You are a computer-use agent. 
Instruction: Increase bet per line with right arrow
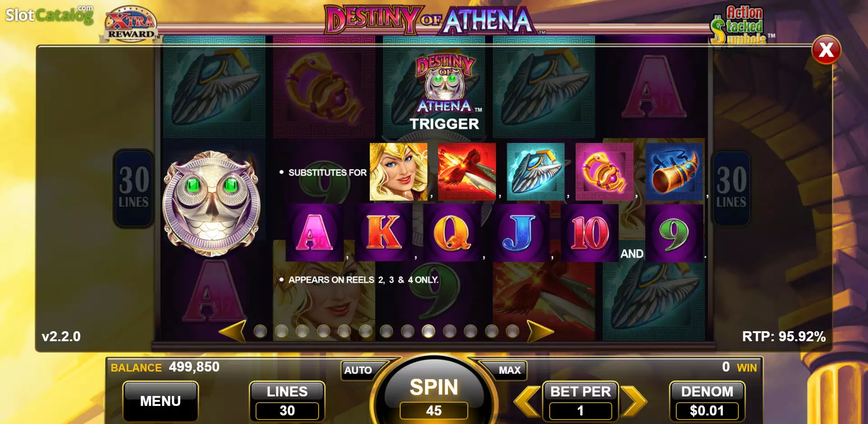[634, 401]
